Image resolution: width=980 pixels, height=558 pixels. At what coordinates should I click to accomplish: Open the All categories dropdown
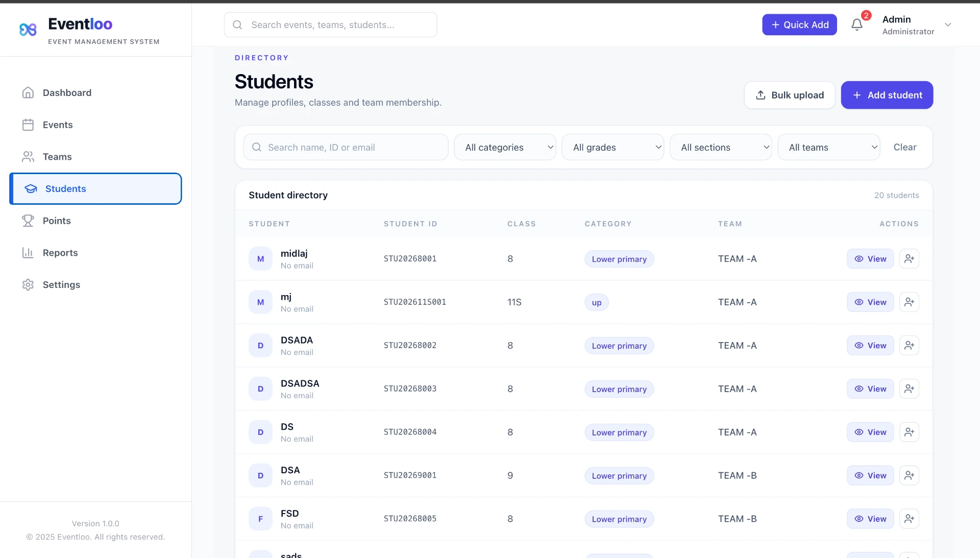click(505, 147)
